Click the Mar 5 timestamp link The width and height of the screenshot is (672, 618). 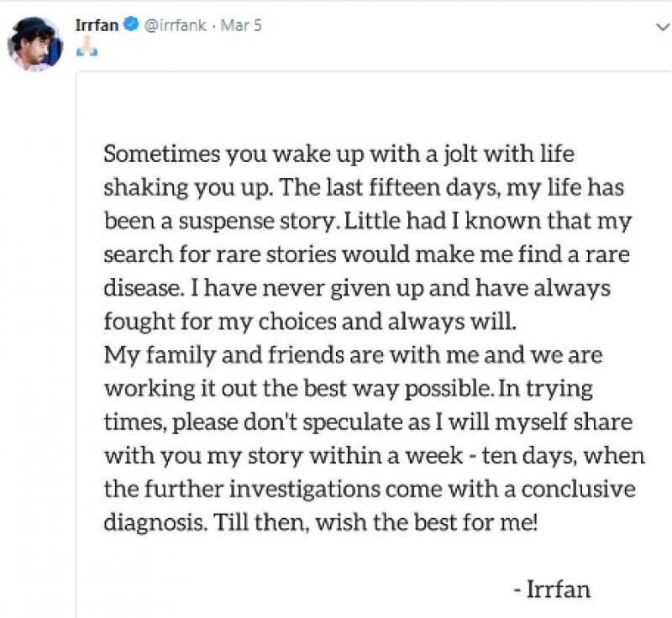241,25
